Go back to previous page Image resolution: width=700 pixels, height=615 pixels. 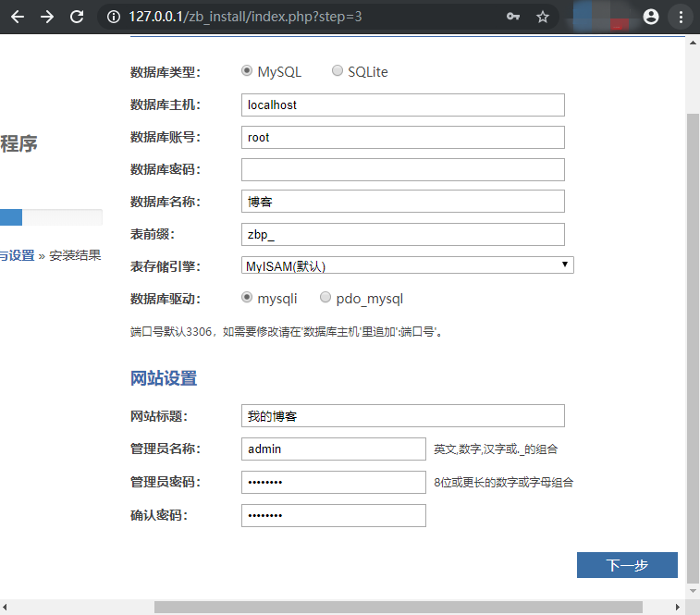click(x=18, y=17)
